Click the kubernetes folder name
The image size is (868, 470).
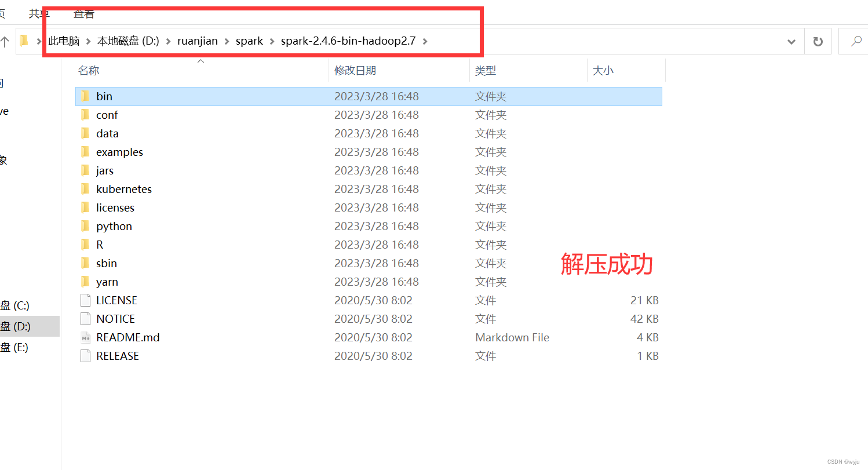(124, 189)
